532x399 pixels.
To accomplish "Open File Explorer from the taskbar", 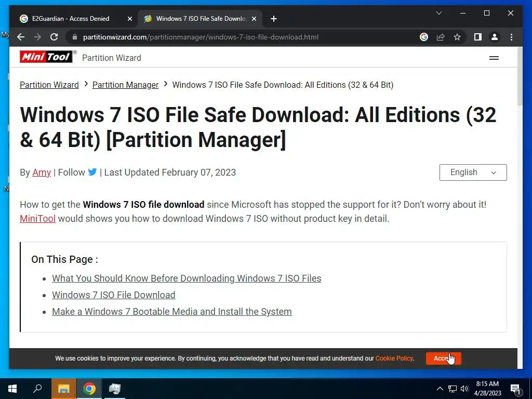I will click(63, 389).
